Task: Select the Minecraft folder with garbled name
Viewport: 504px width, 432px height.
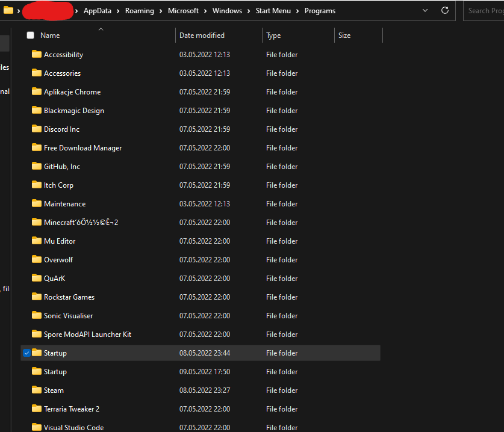Action: click(81, 222)
